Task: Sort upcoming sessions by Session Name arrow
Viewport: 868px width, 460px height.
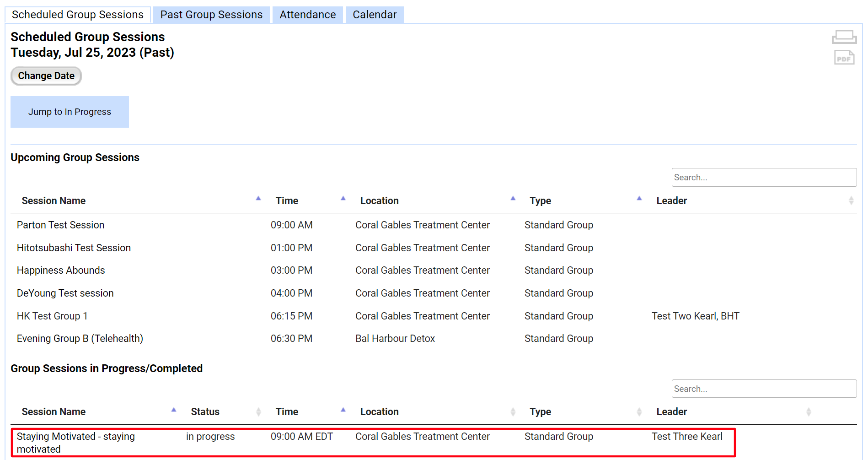Action: (258, 199)
